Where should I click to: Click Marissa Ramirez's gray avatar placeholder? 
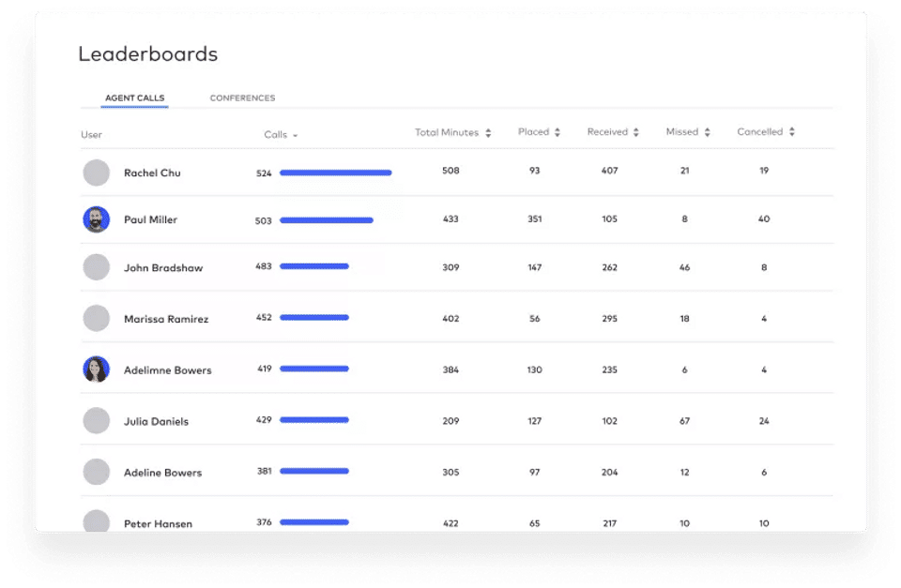[x=97, y=318]
